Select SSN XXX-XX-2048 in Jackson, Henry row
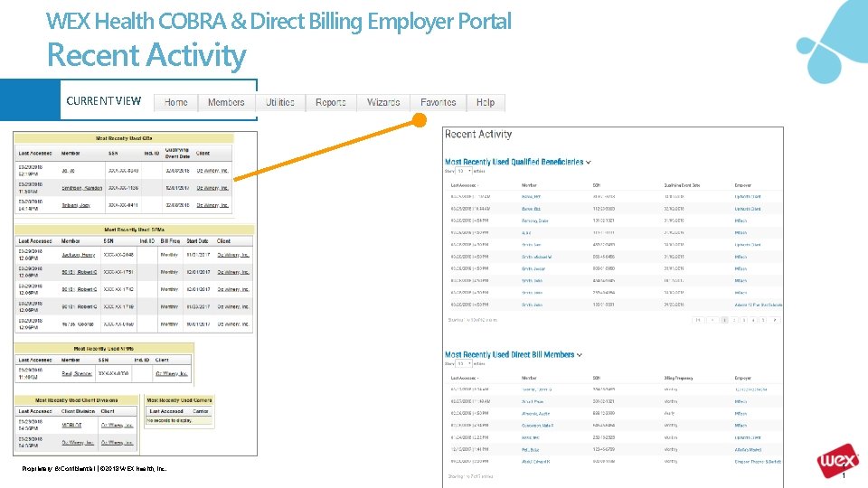Image resolution: width=868 pixels, height=488 pixels. [119, 255]
